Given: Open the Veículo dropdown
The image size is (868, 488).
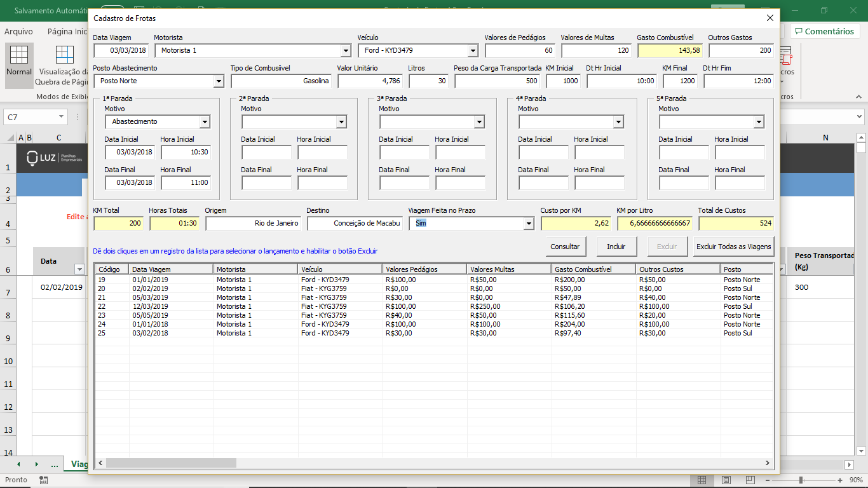Looking at the screenshot, I should (472, 50).
